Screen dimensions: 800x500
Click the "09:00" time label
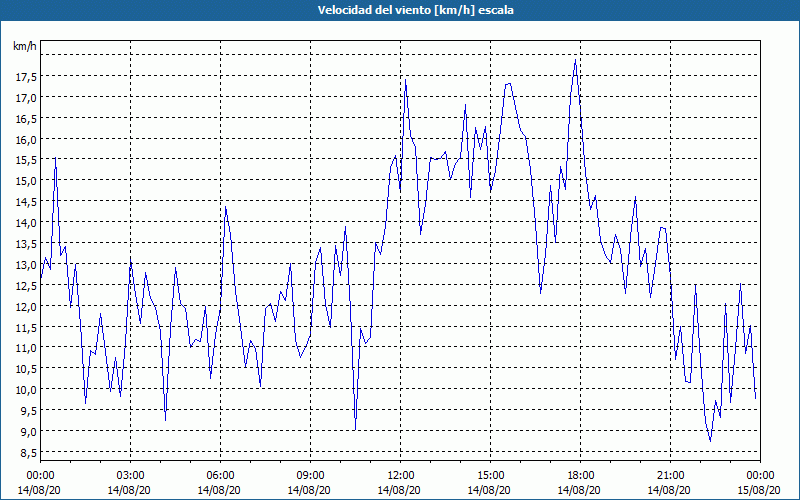coord(310,476)
